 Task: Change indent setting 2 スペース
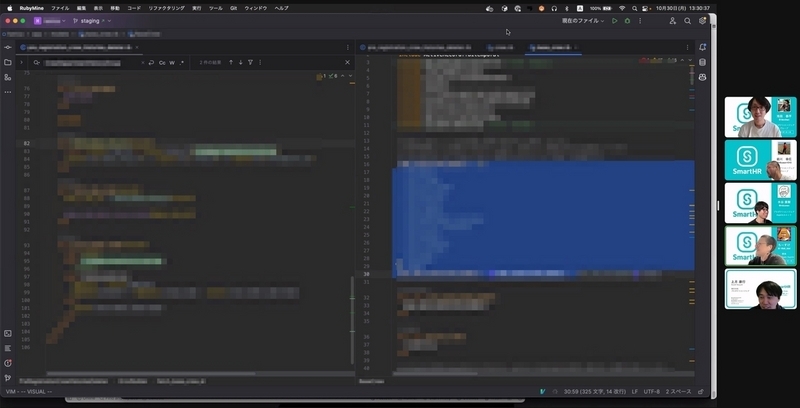(x=679, y=392)
